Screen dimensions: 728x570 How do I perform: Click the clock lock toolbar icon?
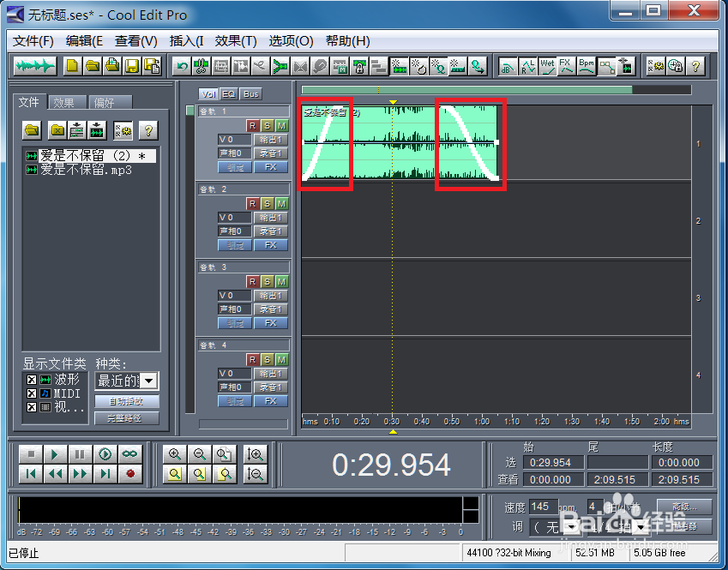click(x=676, y=66)
